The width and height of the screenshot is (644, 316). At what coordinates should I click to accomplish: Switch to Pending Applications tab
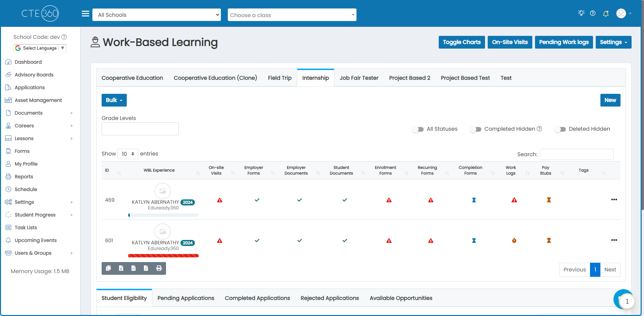[186, 298]
